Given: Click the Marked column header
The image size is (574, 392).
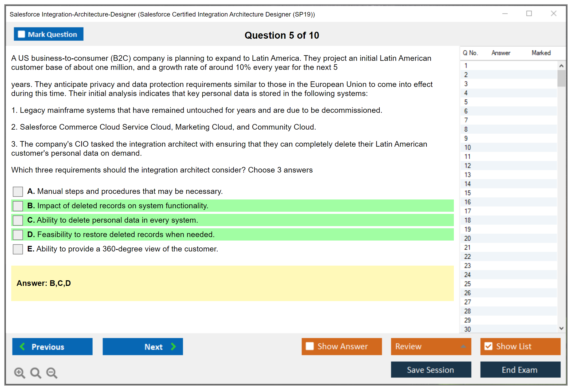Looking at the screenshot, I should point(541,53).
